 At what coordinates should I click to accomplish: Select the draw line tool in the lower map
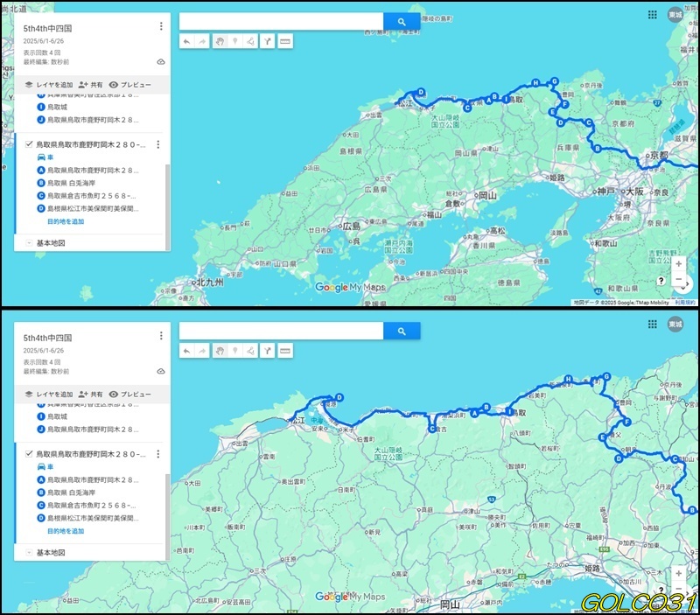[251, 350]
